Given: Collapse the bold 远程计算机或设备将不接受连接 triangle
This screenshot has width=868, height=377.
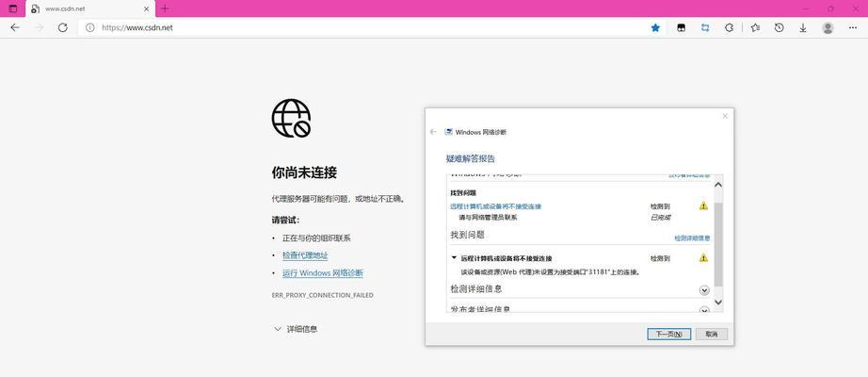Looking at the screenshot, I should click(x=455, y=258).
